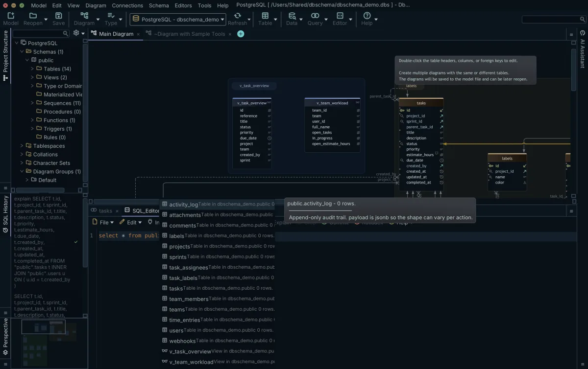Choose time_entries from the autocomplete list
This screenshot has width=588, height=369.
point(219,320)
